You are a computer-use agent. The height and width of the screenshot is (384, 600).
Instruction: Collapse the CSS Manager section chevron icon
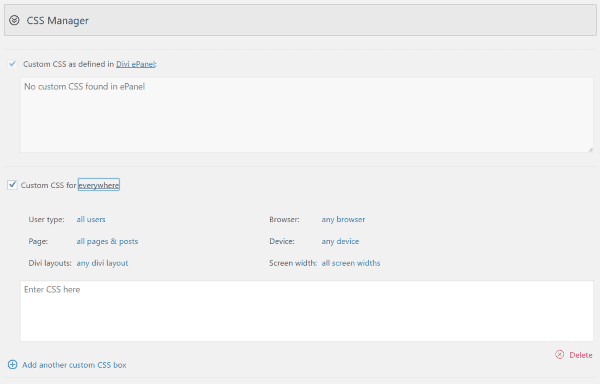(x=14, y=20)
